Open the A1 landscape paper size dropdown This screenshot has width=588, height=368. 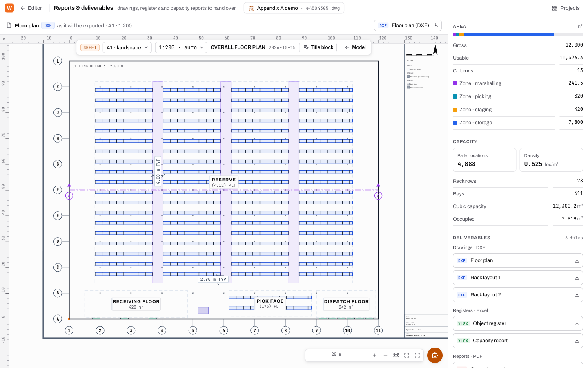[127, 47]
